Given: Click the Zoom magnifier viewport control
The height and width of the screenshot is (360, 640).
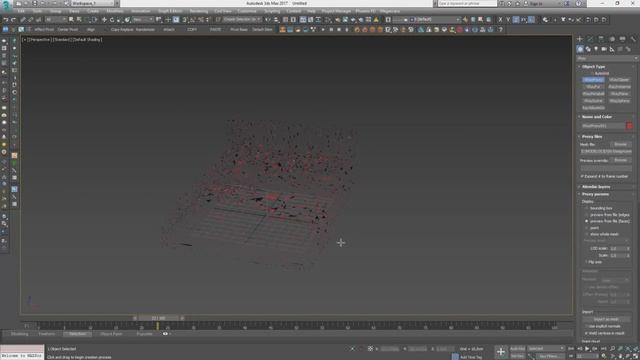Looking at the screenshot, I should pos(613,349).
